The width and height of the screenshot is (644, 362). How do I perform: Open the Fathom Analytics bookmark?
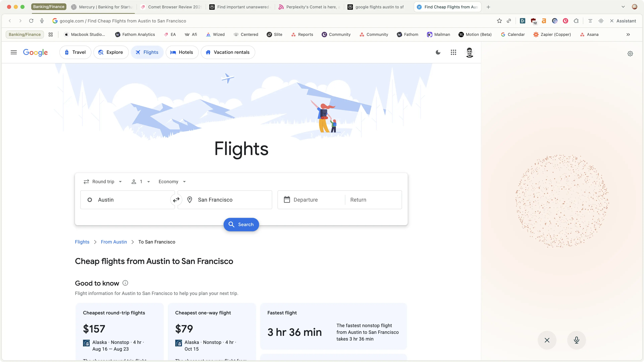[135, 35]
